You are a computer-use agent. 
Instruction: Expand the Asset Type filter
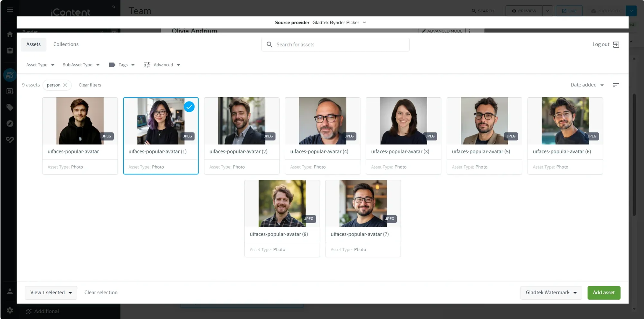coord(40,65)
